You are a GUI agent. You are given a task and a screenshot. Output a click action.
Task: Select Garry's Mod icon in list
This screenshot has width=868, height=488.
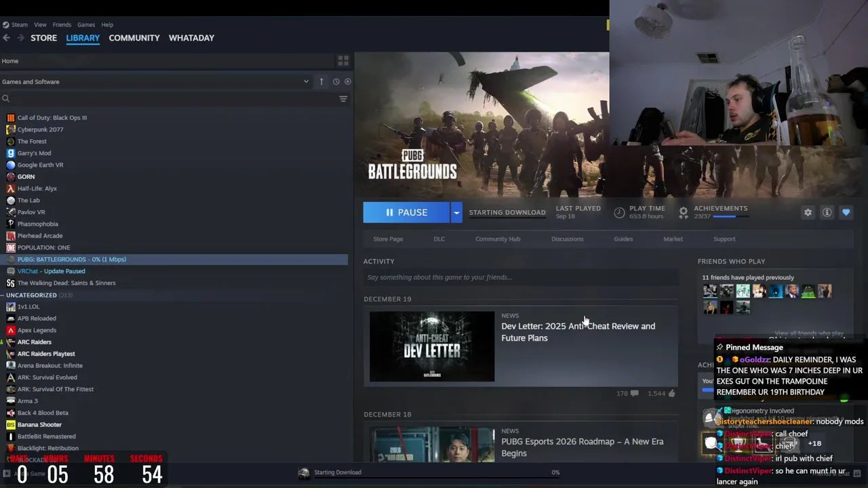pos(11,153)
